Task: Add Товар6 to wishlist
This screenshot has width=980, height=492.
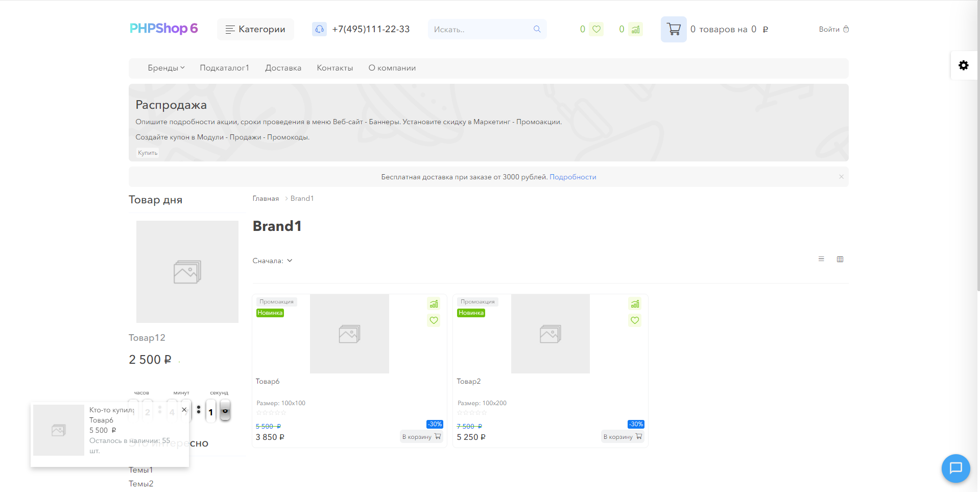Action: [x=434, y=320]
